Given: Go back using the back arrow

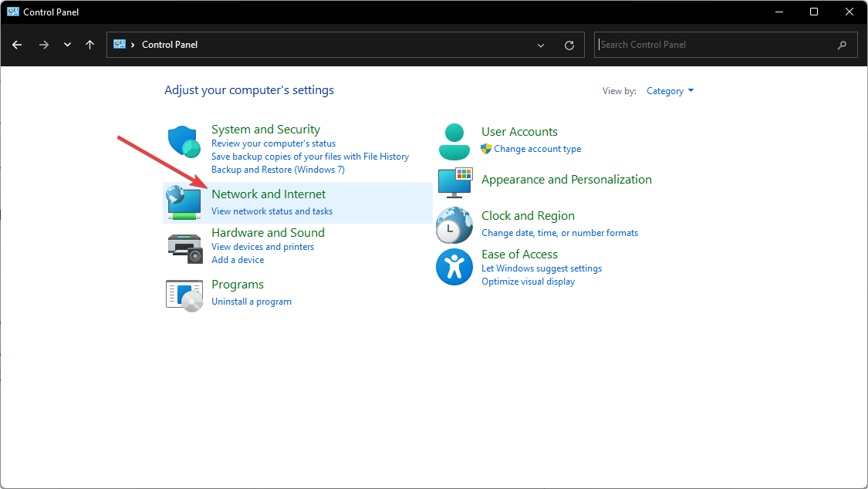Looking at the screenshot, I should [17, 45].
